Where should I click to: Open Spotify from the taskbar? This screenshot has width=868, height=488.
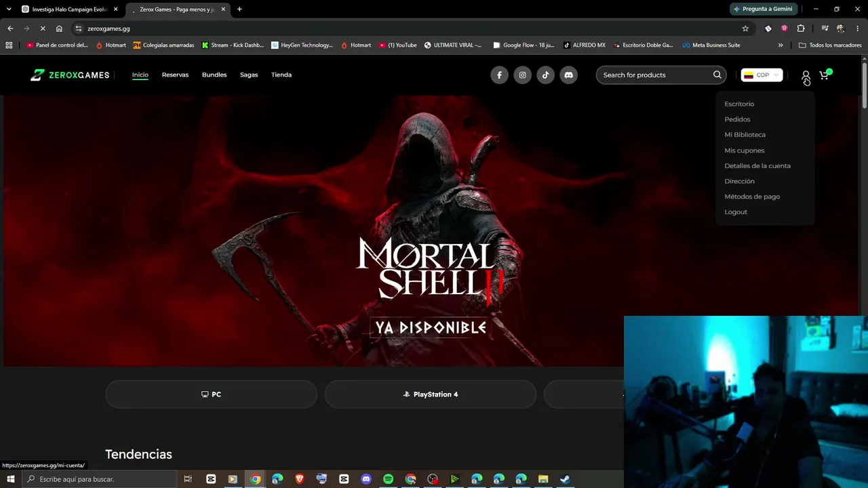point(388,479)
